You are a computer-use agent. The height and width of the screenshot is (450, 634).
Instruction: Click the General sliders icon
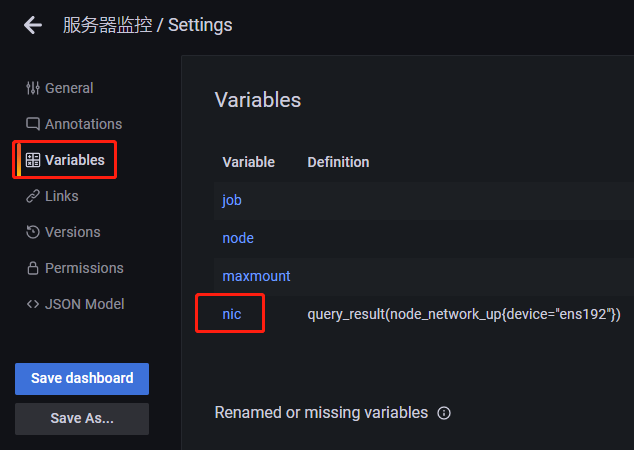33,88
